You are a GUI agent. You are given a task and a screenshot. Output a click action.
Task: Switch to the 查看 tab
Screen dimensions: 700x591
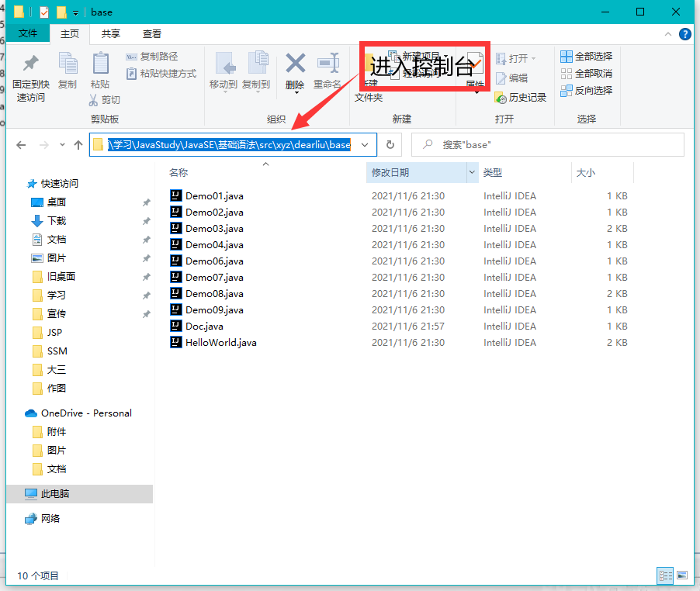tap(152, 34)
